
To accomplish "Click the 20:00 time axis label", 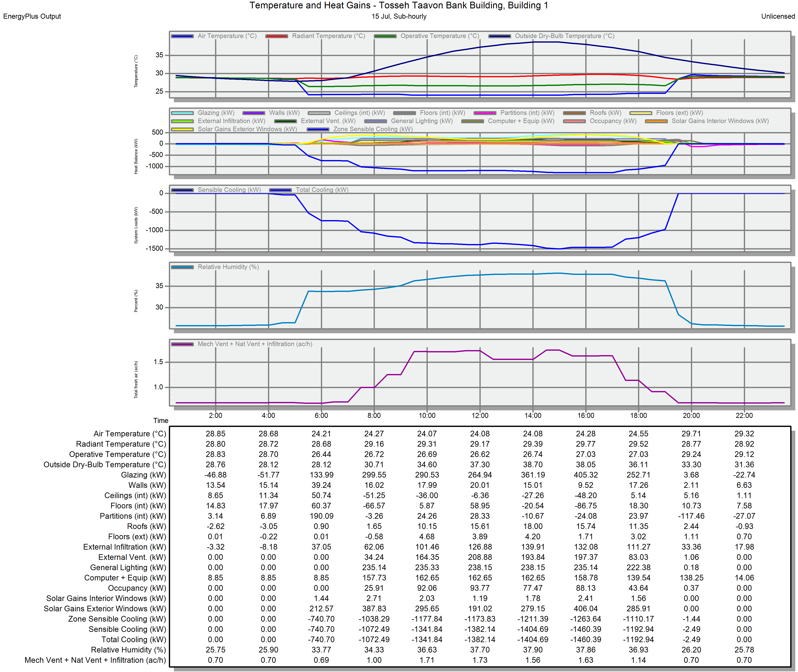I will click(691, 416).
